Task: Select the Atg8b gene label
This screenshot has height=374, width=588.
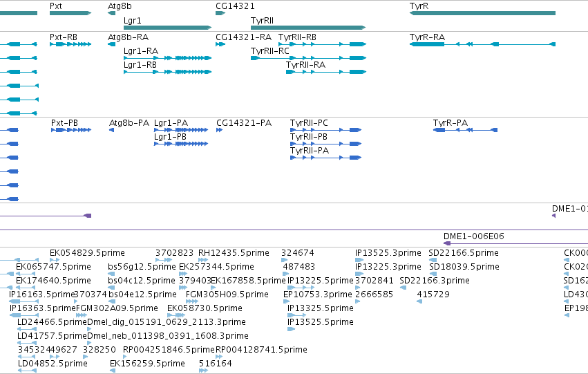Action: 120,6
